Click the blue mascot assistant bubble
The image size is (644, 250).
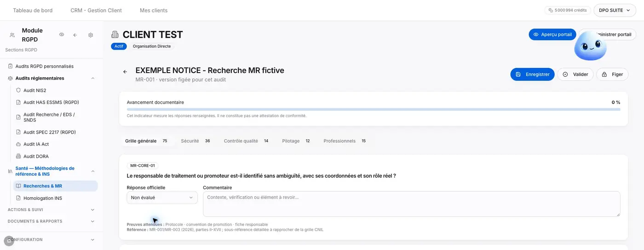point(590,47)
